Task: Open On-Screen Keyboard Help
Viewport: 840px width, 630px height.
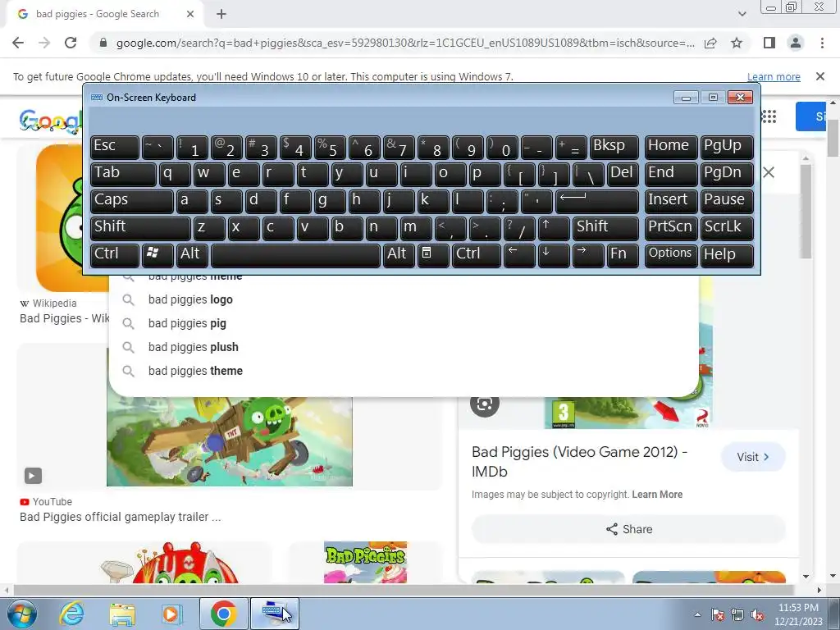Action: [x=727, y=255]
